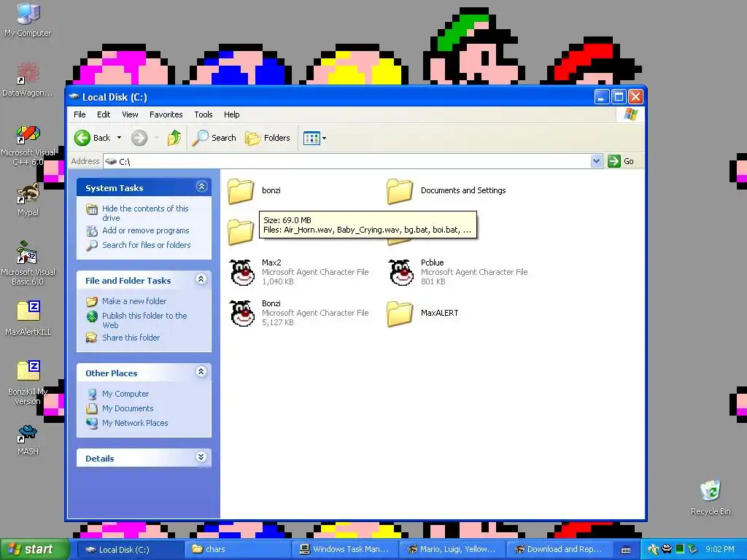Click Publish this folder to the Web
The width and height of the screenshot is (747, 560).
(144, 320)
